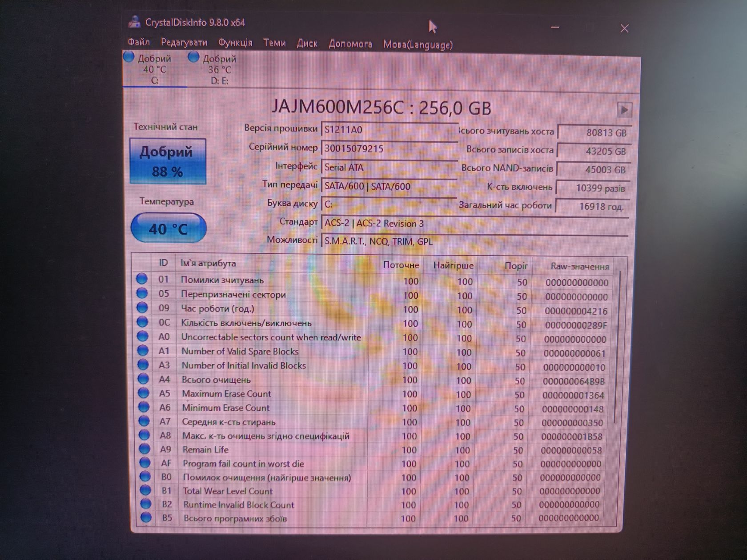This screenshot has height=560, width=747.
Task: Click the status icon for Total Wear Level Count
Action: pyautogui.click(x=145, y=490)
